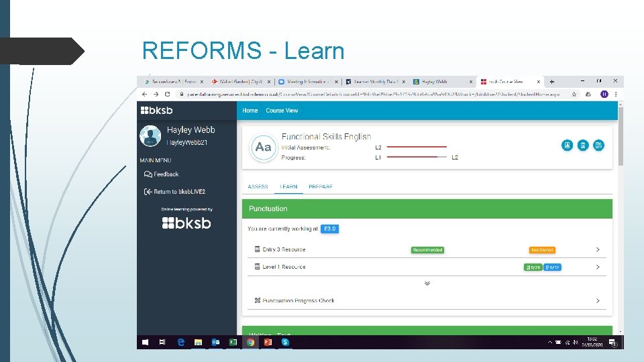Expand more resources double chevron

coord(427,283)
